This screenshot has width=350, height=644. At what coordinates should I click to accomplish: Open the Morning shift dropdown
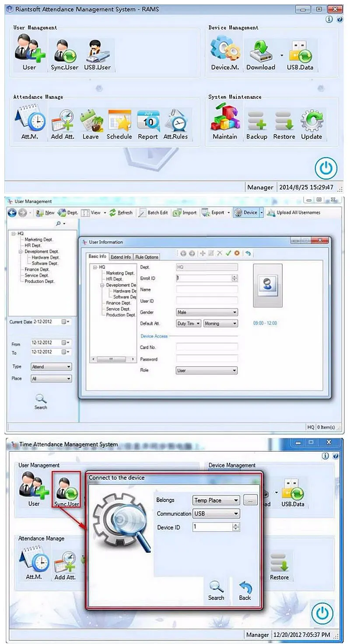pos(221,323)
